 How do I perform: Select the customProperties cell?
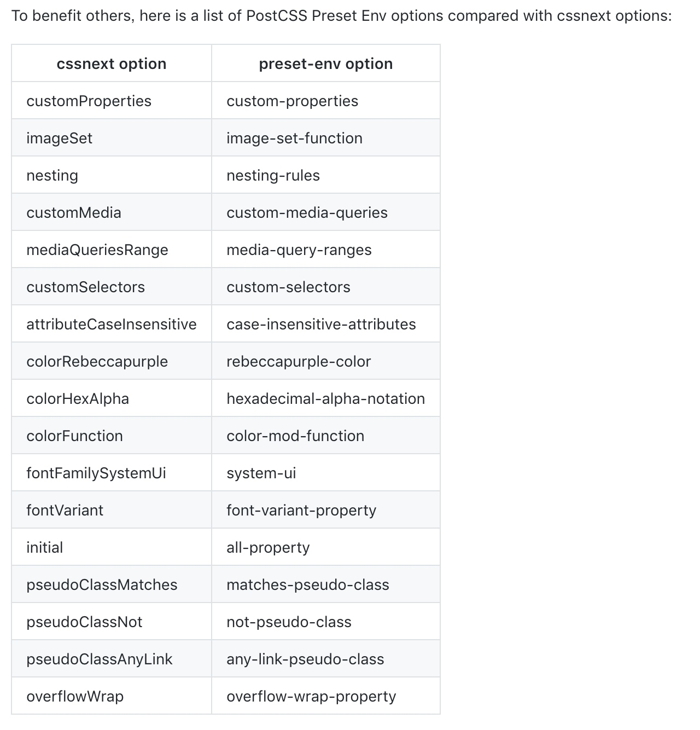click(89, 101)
